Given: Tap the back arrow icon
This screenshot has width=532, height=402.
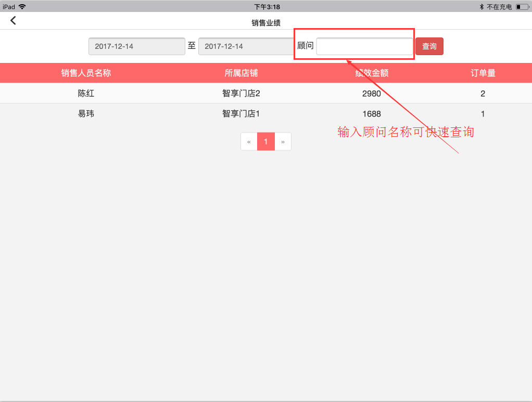Looking at the screenshot, I should 14,21.
